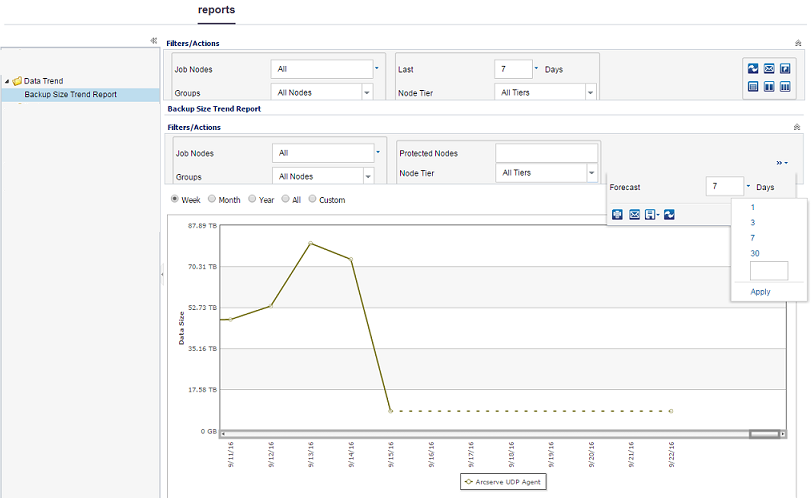Screen dimensions: 812x498
Task: Switch to the three-column layout icon
Action: 785,86
